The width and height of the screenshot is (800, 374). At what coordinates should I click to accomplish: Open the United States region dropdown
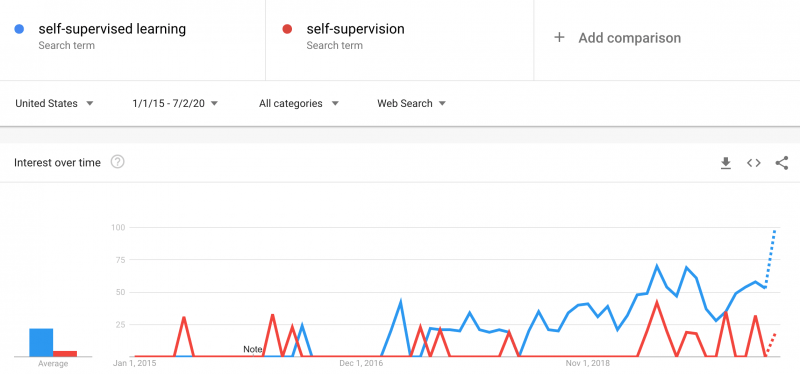pos(55,104)
